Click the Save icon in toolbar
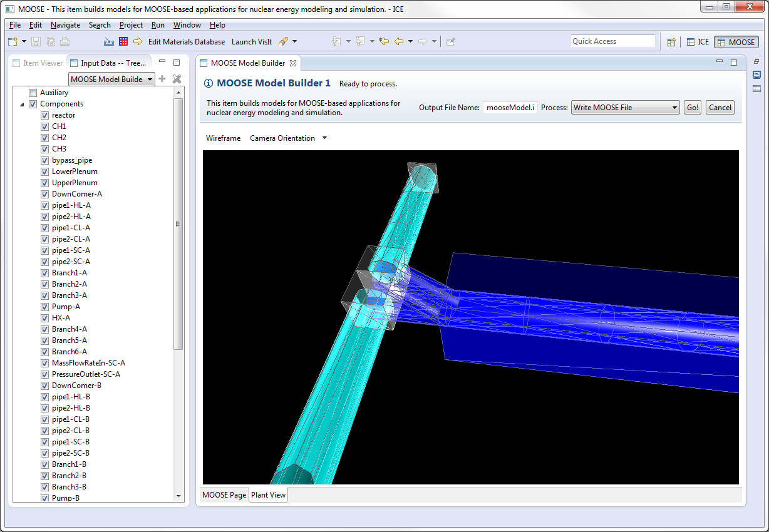Image resolution: width=769 pixels, height=532 pixels. [36, 42]
